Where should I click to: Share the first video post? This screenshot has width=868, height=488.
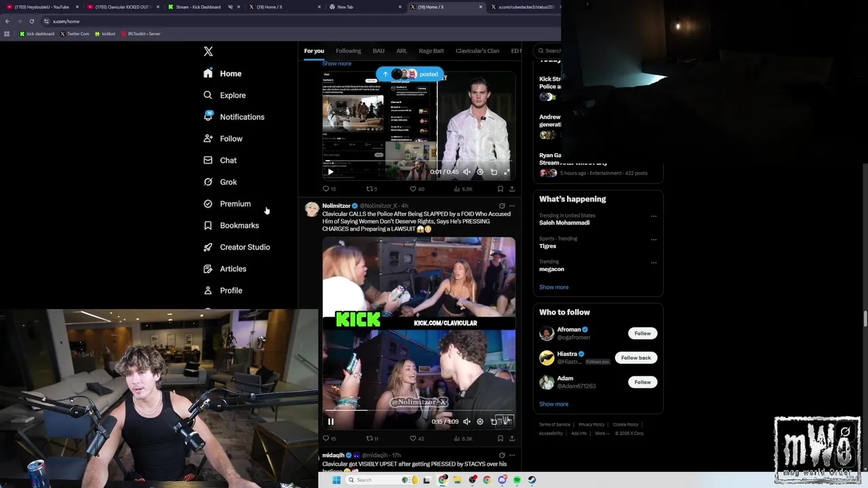(x=512, y=189)
